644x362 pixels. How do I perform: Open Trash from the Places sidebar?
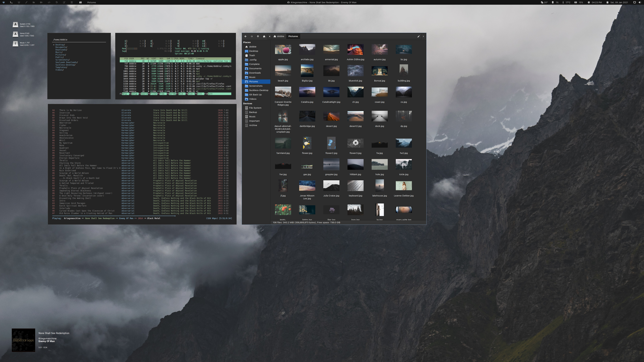tap(252, 55)
